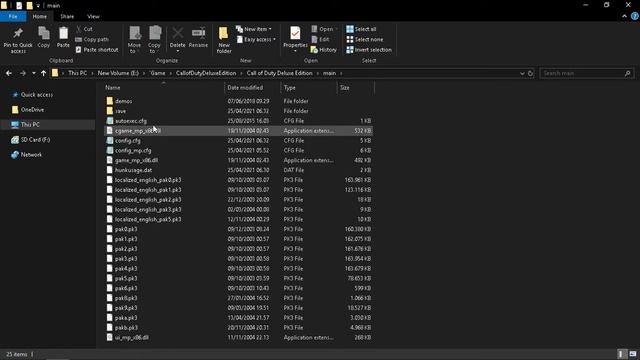Click the Paste icon in the ribbon
640x360 pixels.
(x=63, y=33)
